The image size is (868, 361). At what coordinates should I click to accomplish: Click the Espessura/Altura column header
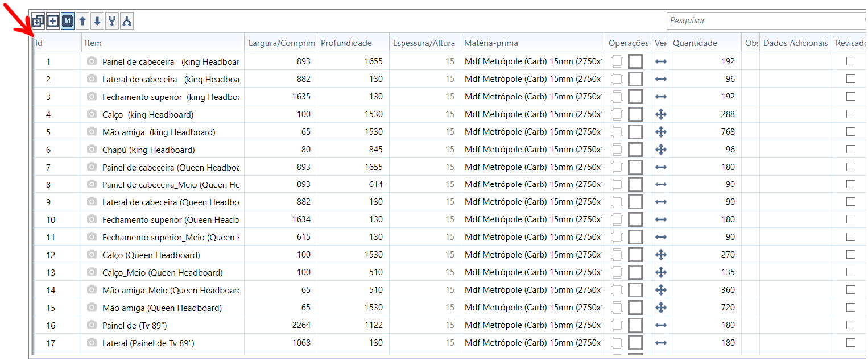point(425,43)
